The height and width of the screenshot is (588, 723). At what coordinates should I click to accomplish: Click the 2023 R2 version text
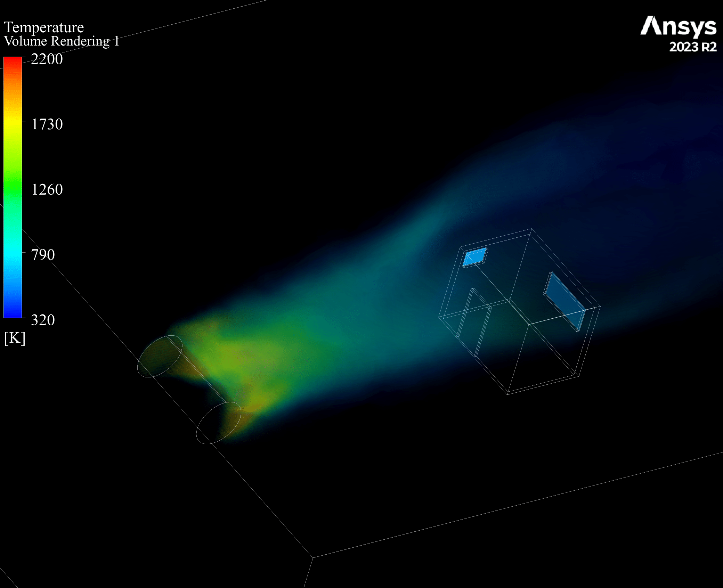coord(693,47)
